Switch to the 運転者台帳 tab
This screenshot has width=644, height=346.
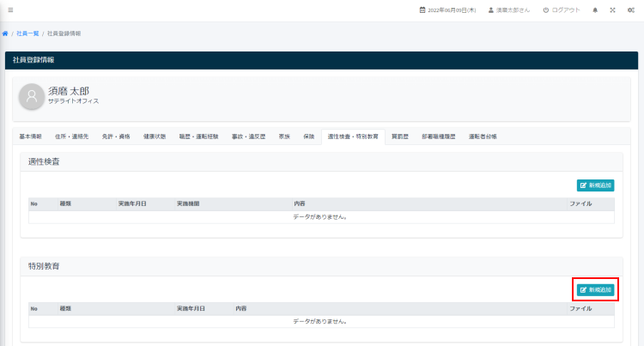[483, 137]
